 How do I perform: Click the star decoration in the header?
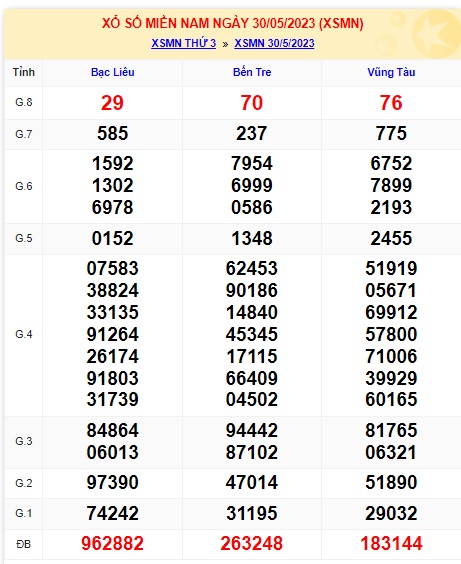coord(434,35)
